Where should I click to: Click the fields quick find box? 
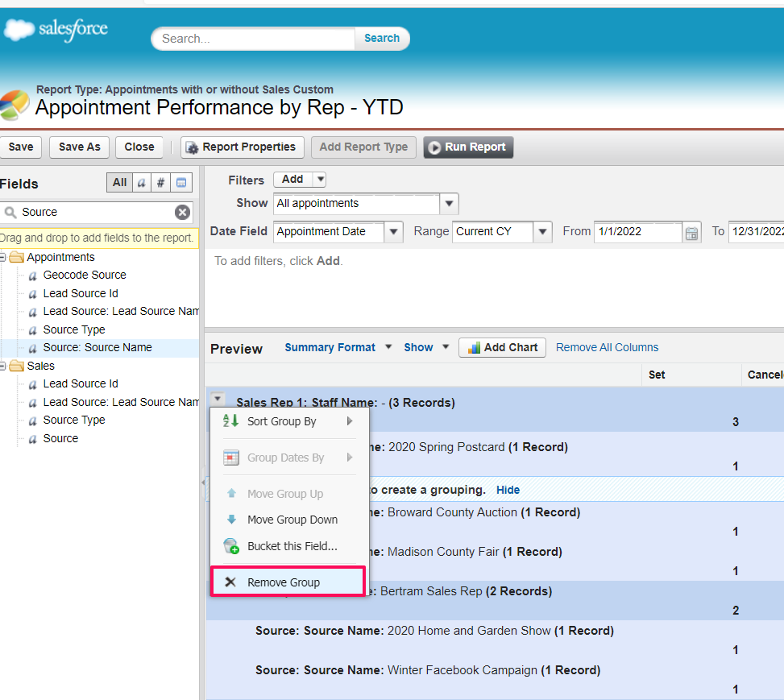tap(97, 213)
